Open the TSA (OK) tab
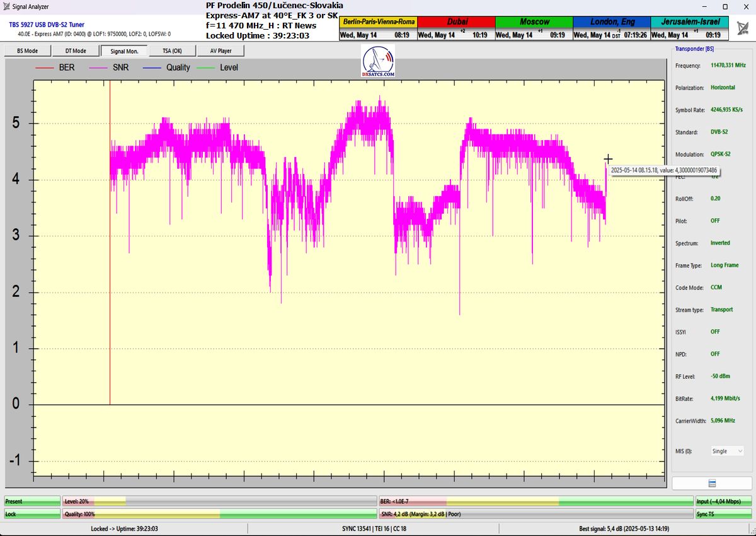 tap(172, 51)
